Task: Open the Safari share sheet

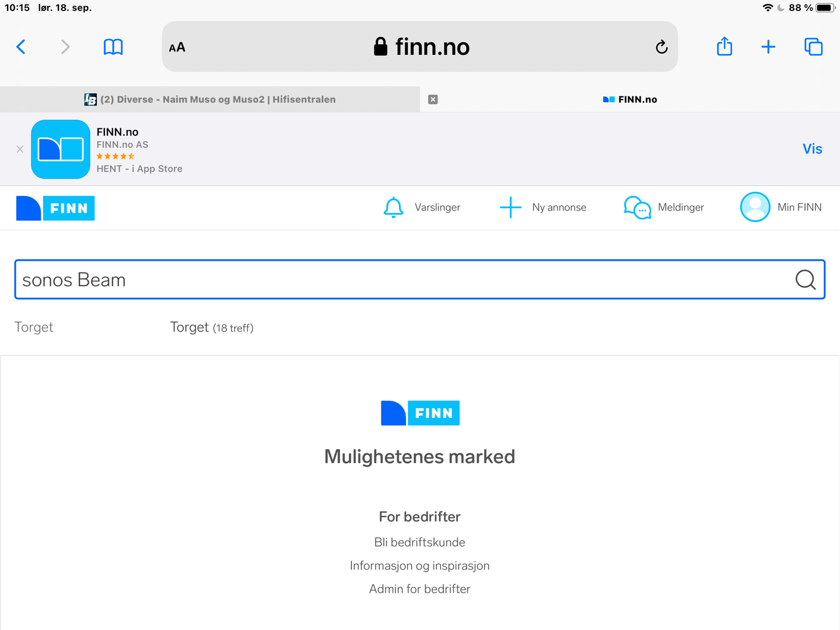Action: pyautogui.click(x=724, y=46)
